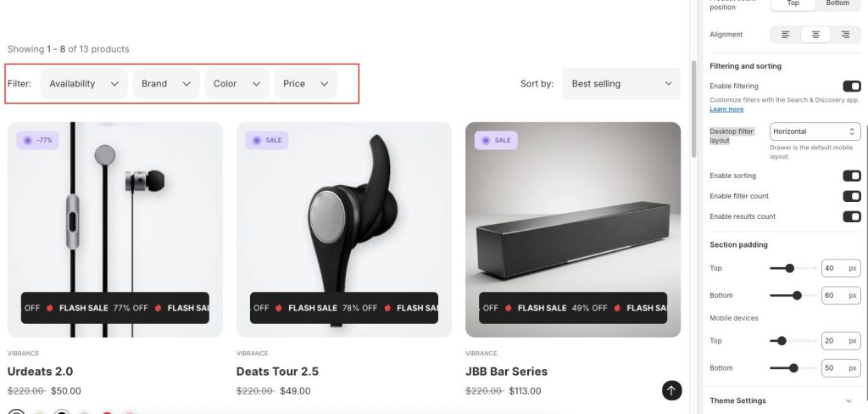The width and height of the screenshot is (868, 414).
Task: Click SALE badge on JBB Bar Series
Action: (496, 140)
